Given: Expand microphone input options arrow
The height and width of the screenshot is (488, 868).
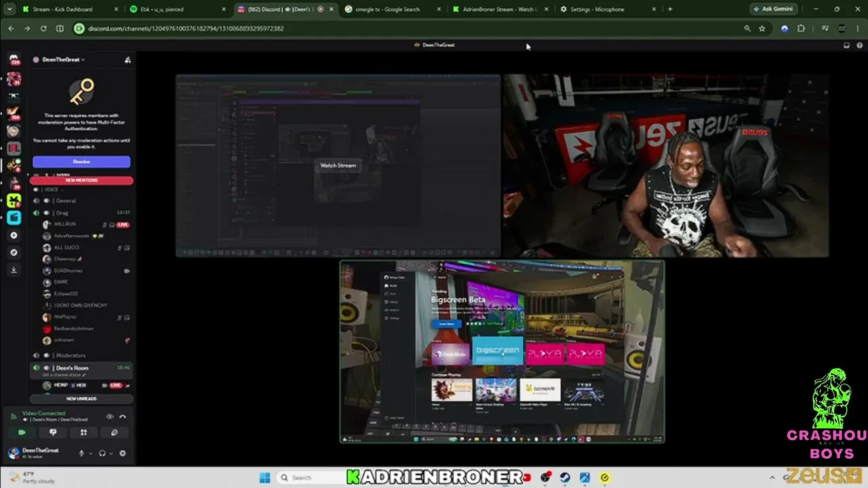Looking at the screenshot, I should 90,453.
